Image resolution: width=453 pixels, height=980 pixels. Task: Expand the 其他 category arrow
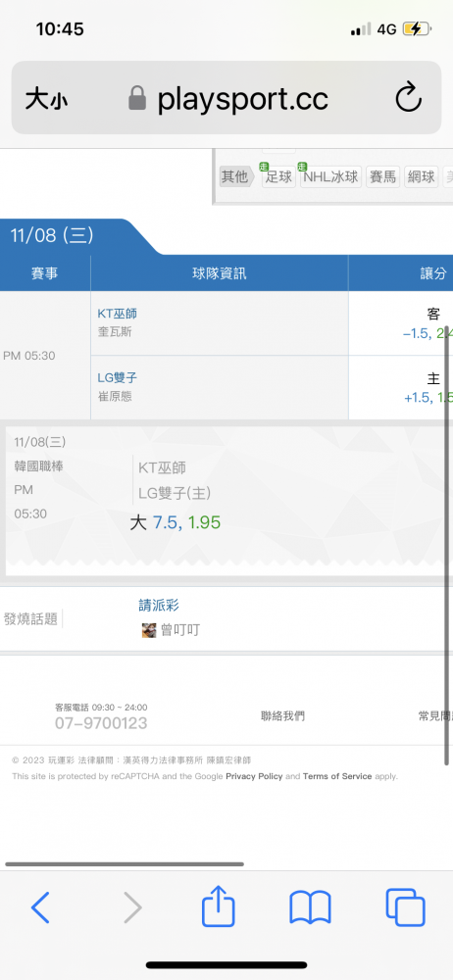click(x=236, y=176)
